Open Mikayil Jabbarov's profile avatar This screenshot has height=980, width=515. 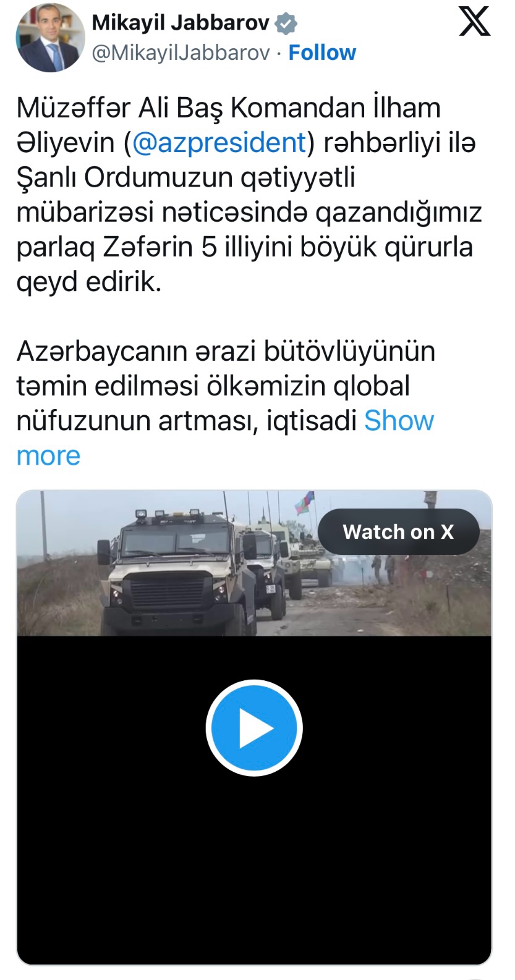(50, 38)
